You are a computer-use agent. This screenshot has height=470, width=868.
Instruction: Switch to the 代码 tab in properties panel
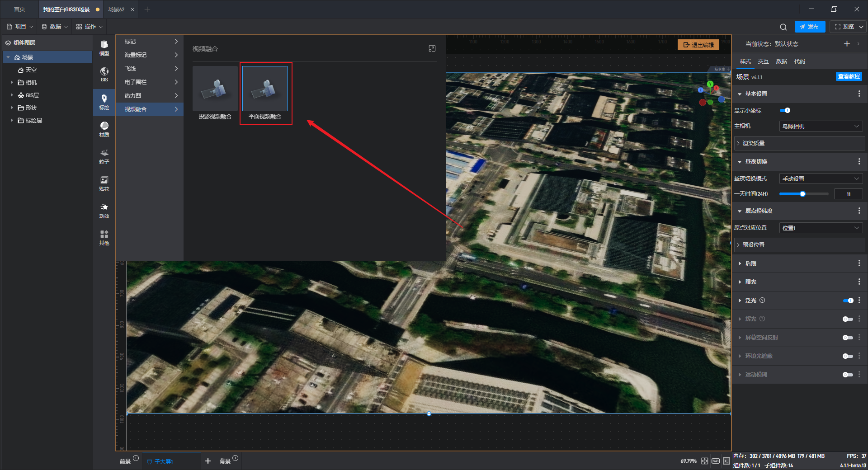[799, 61]
